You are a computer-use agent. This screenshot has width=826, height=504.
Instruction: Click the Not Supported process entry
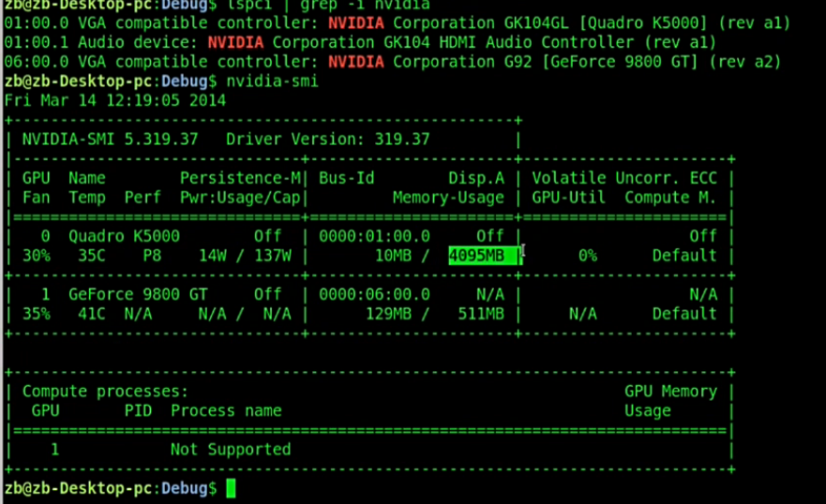point(231,450)
